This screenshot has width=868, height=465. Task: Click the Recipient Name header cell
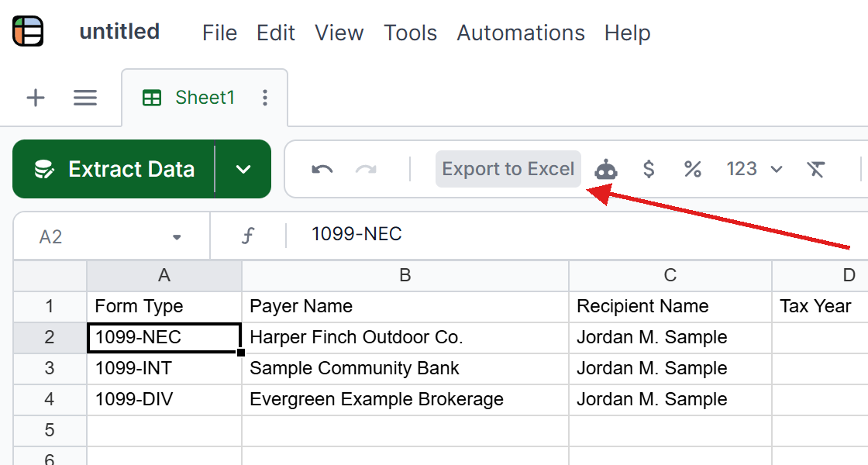pos(670,306)
